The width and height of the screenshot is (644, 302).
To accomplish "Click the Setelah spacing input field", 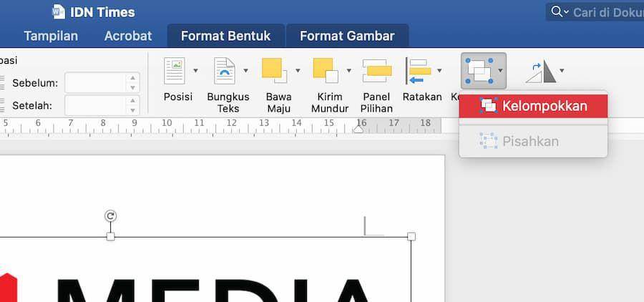I will tap(95, 106).
